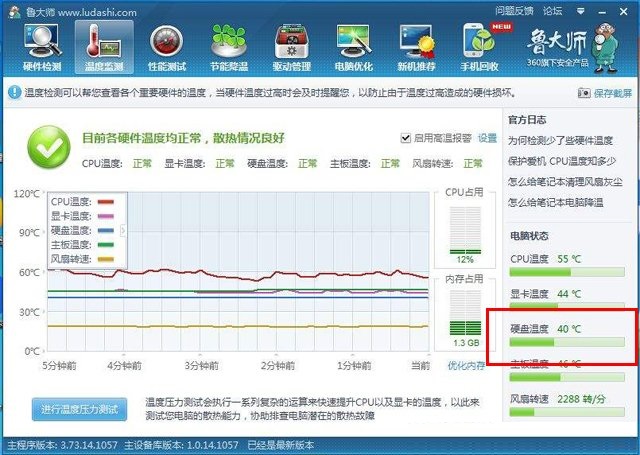Open 问题反馈 feedback link
Viewport: 640px width, 455px height.
(514, 11)
